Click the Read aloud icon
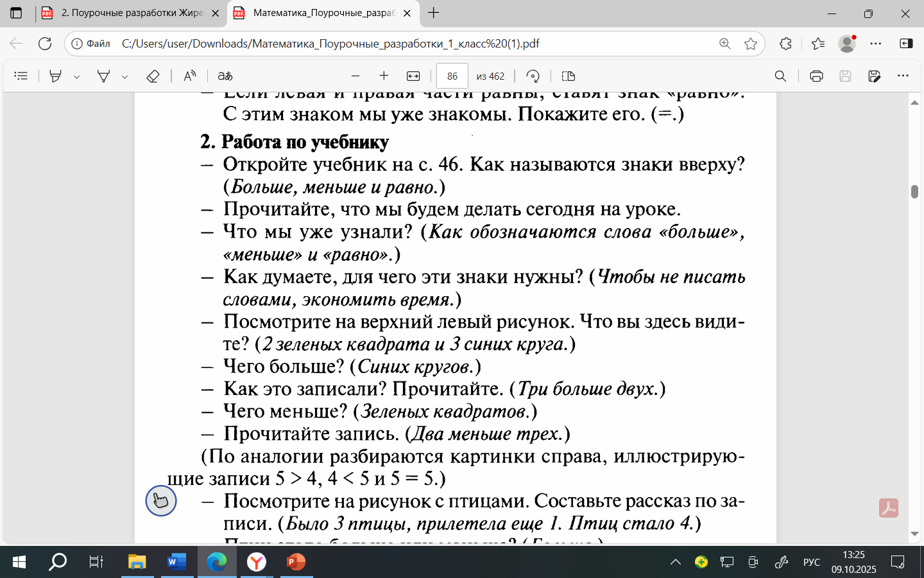This screenshot has height=578, width=924. pos(190,76)
